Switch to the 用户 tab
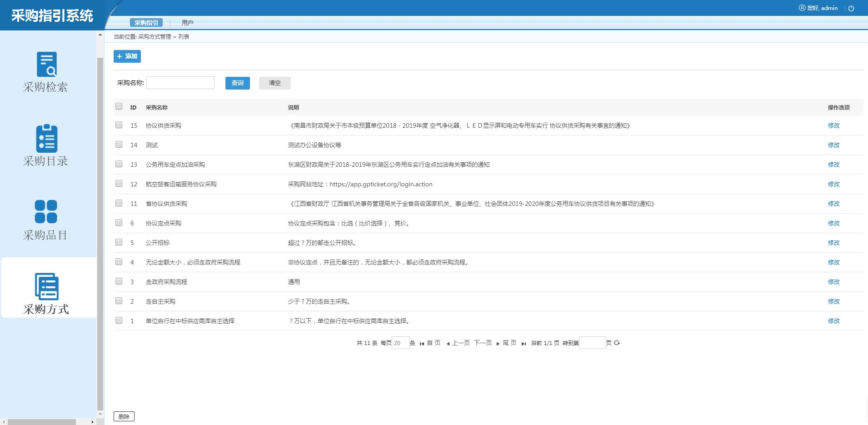868x425 pixels. (x=187, y=23)
